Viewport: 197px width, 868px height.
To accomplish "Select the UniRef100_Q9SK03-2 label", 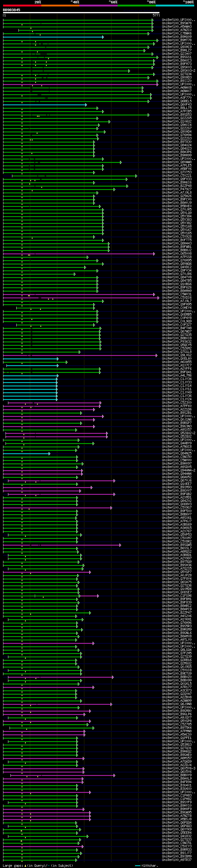I will point(179,71).
